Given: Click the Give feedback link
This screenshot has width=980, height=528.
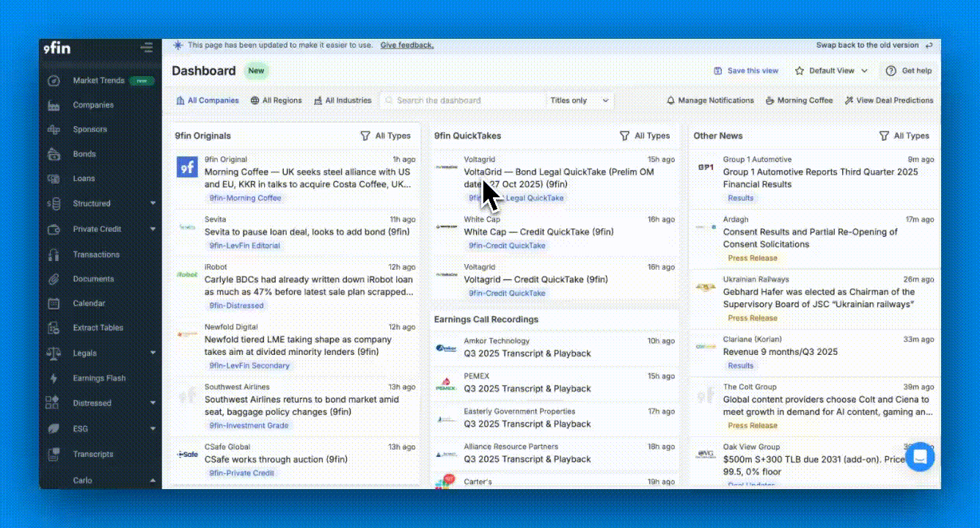Looking at the screenshot, I should [406, 45].
